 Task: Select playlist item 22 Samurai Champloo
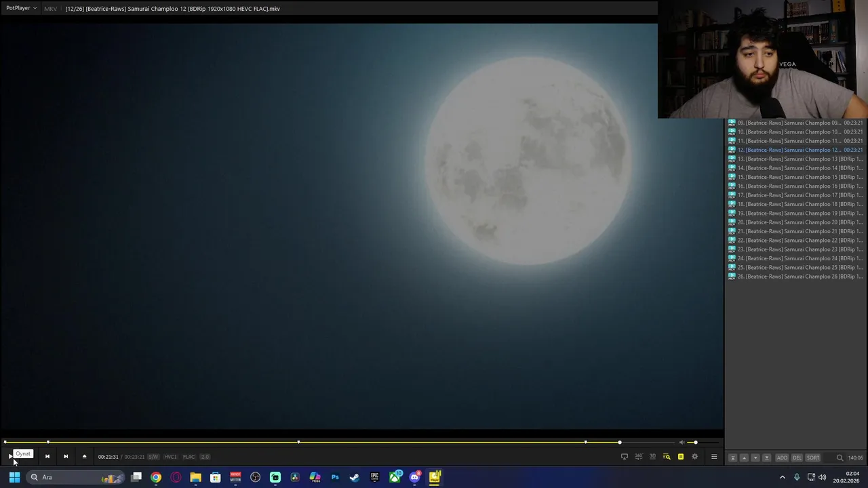[795, 240]
